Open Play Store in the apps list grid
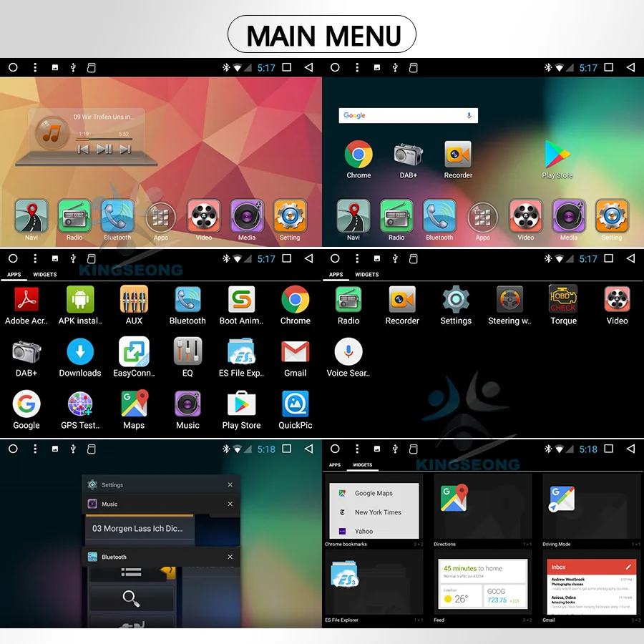 242,404
